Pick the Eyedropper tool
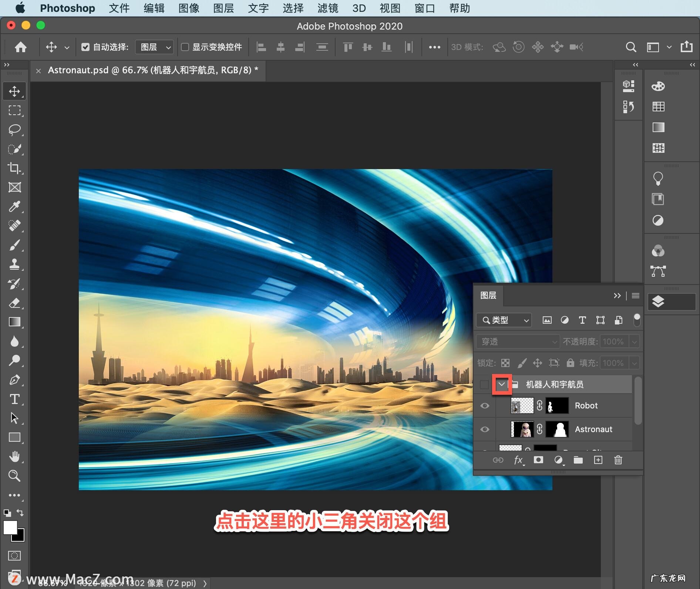 pyautogui.click(x=14, y=206)
